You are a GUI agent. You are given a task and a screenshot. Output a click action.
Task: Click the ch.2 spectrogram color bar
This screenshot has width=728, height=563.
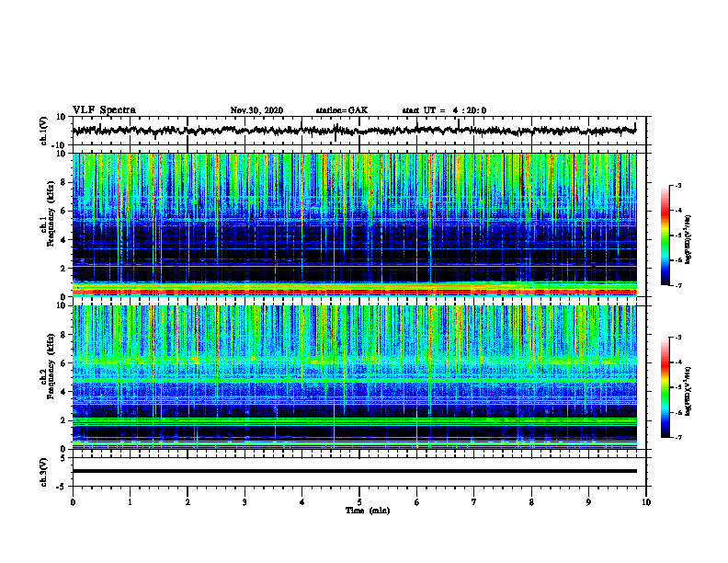click(x=665, y=387)
